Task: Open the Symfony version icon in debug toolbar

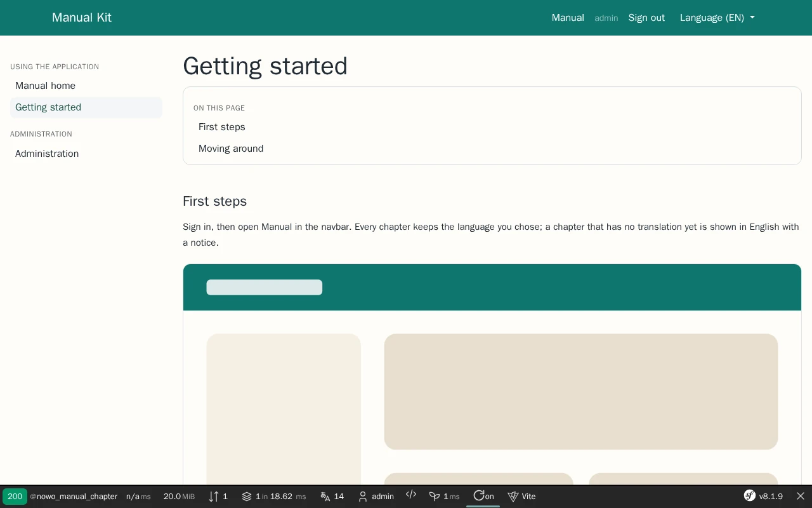Action: pos(749,496)
